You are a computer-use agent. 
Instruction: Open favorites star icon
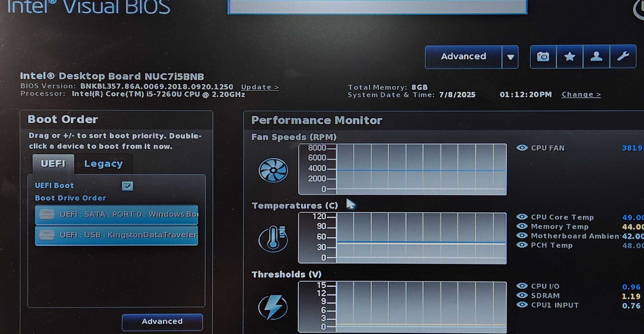[x=570, y=57]
